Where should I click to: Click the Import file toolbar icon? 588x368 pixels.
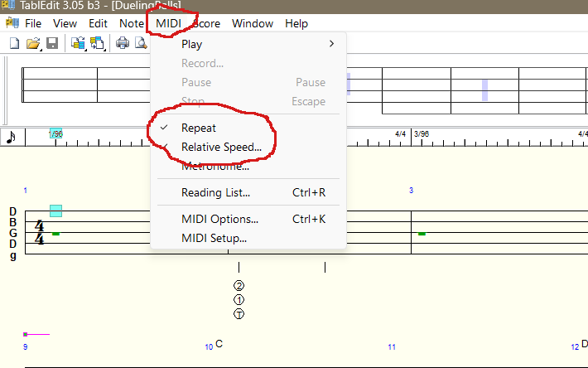click(x=78, y=44)
